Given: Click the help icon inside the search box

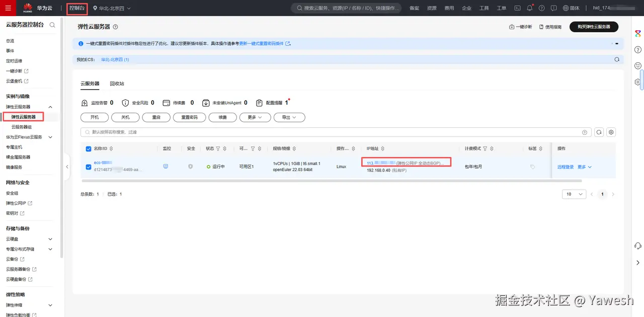Looking at the screenshot, I should pos(585,132).
